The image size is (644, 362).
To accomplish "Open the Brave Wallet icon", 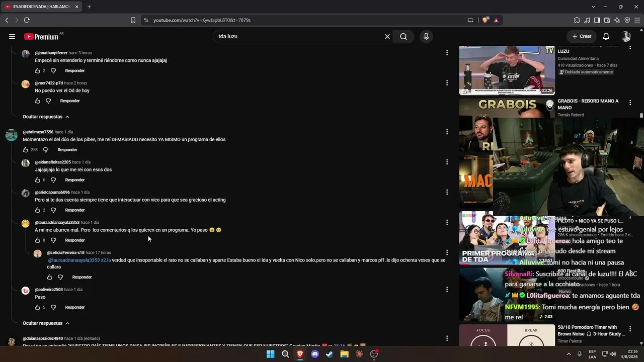I will click(x=607, y=20).
